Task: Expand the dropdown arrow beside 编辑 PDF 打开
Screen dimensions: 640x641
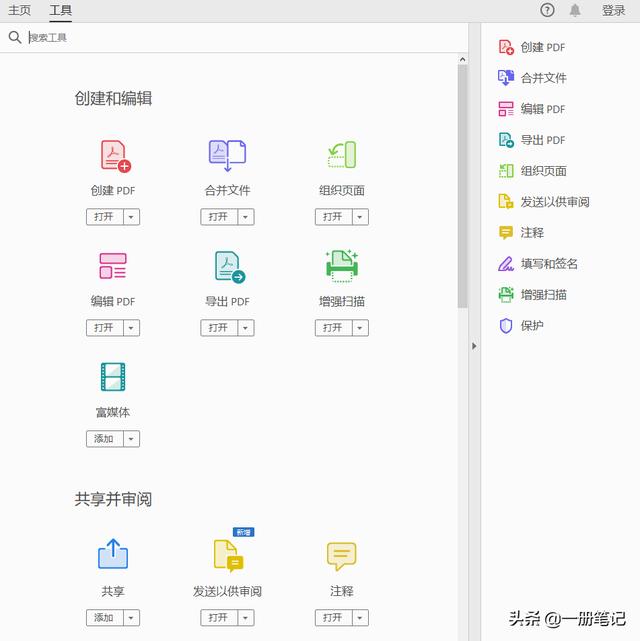Action: (131, 328)
